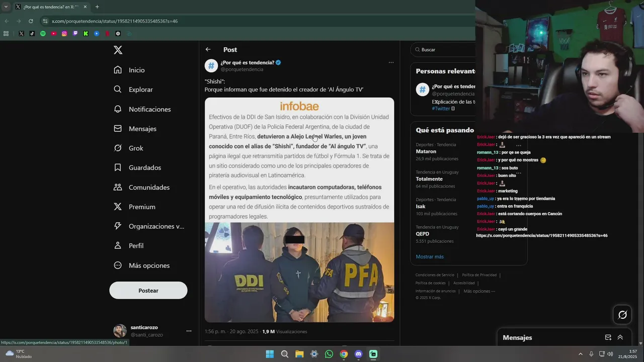Open Accesibilidad footer link

[x=464, y=283]
